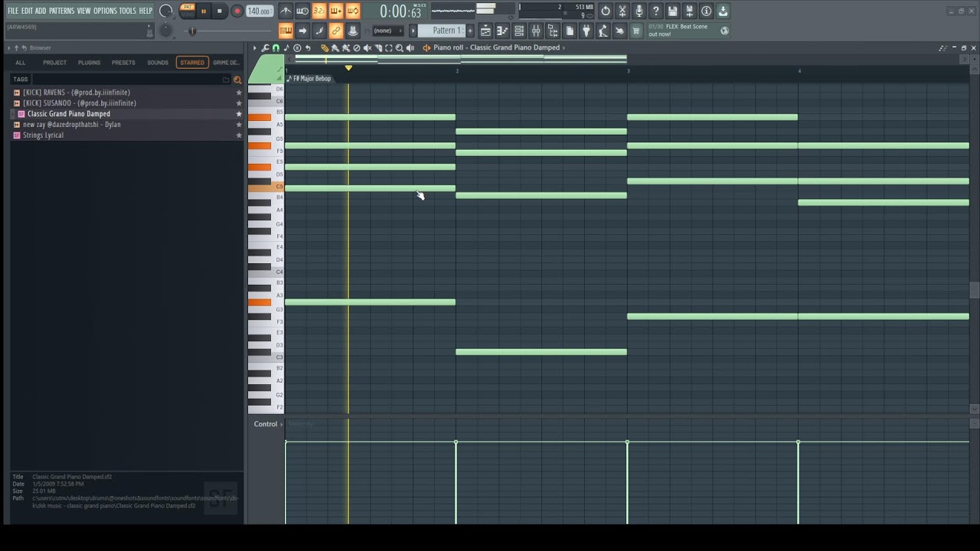This screenshot has width=980, height=551.
Task: Toggle auto-scrolling arrow icon
Action: click(302, 31)
